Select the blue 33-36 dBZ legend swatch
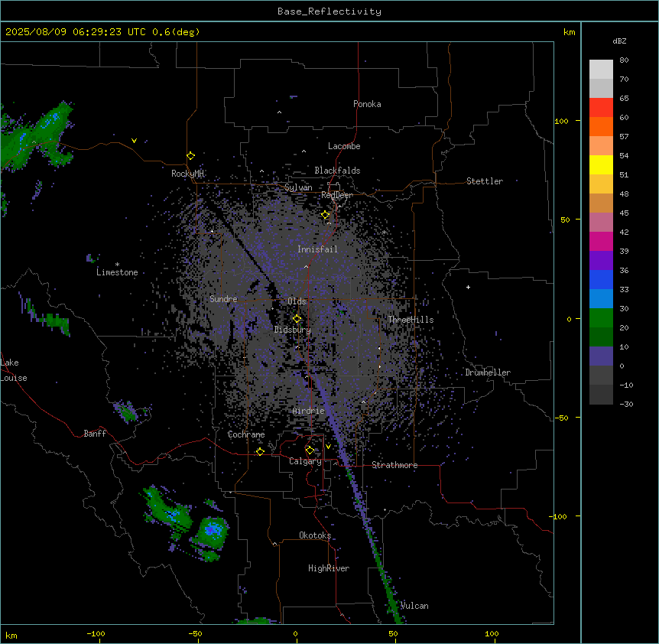This screenshot has height=644, width=659. tap(601, 279)
